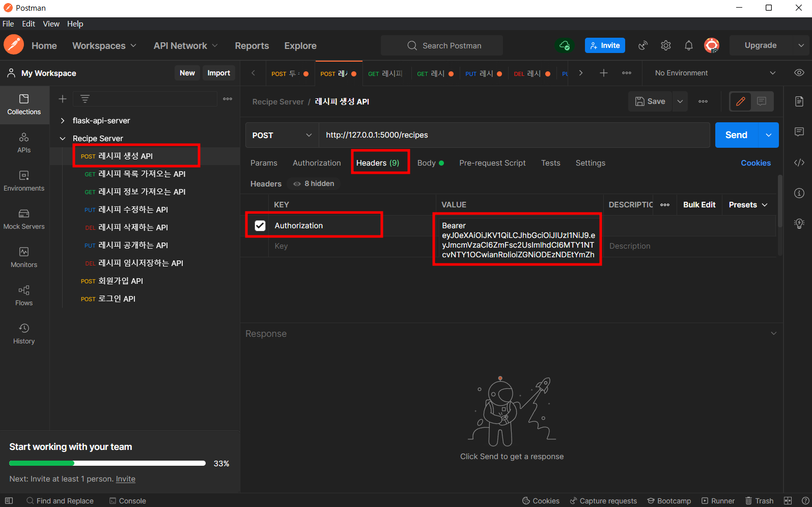Screen dimensions: 812x507
Task: Open the request three dots menu near Save
Action: [703, 101]
